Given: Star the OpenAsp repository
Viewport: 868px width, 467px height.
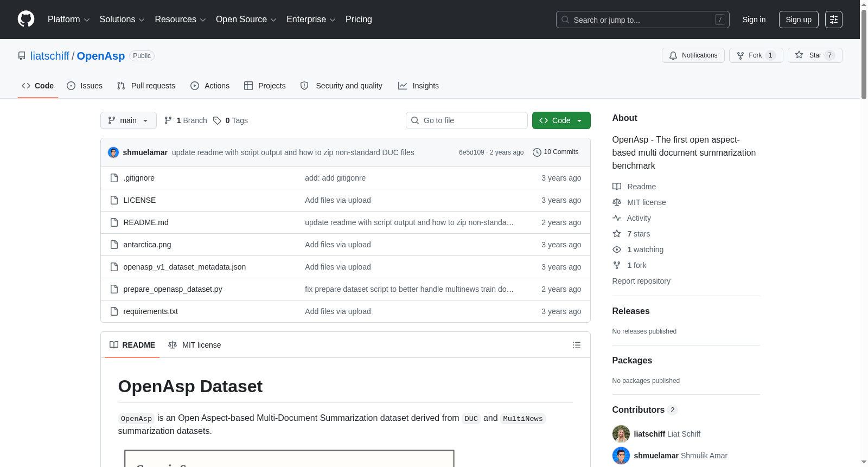Looking at the screenshot, I should [x=814, y=55].
